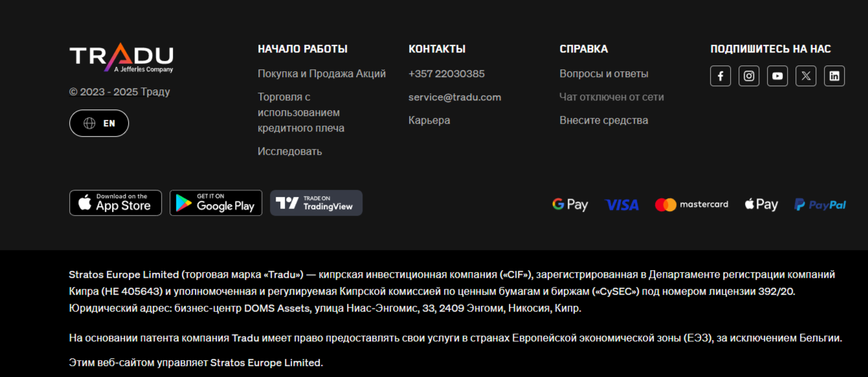Click the СПРАВКА heading
The width and height of the screenshot is (868, 377).
click(x=584, y=49)
